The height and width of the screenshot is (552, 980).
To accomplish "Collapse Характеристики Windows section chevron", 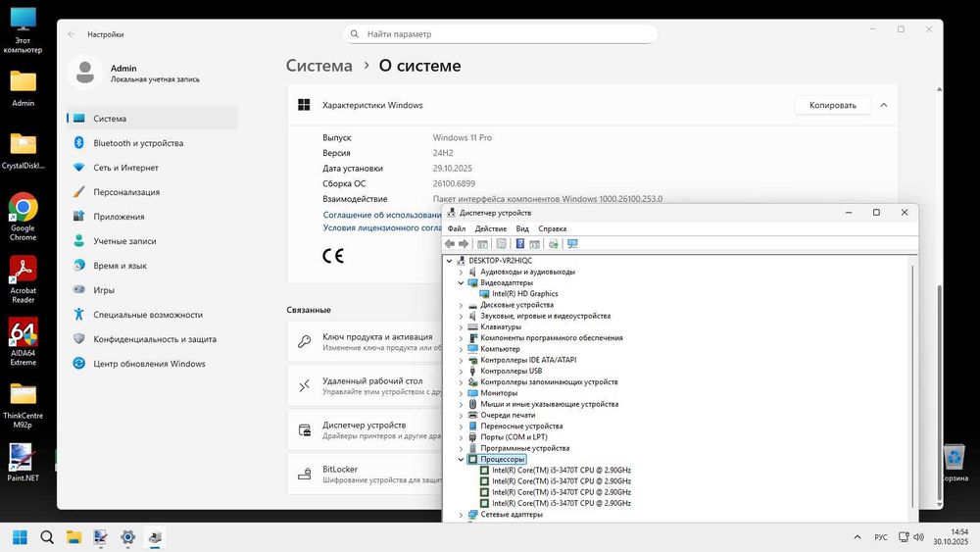I will tap(884, 105).
